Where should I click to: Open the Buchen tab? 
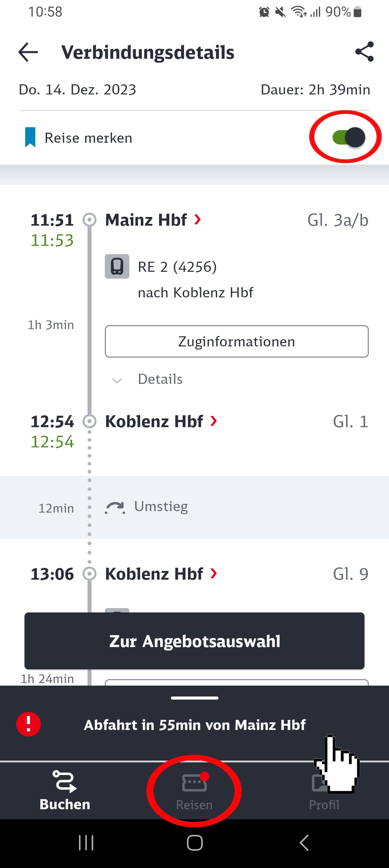65,790
